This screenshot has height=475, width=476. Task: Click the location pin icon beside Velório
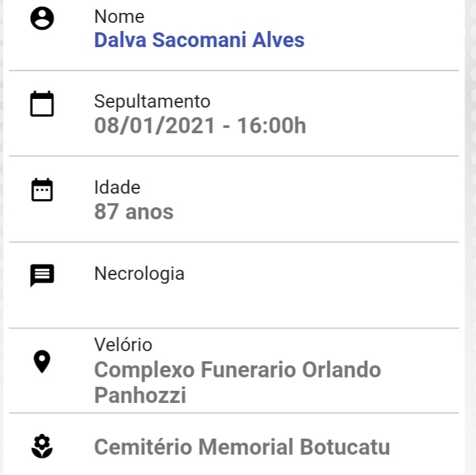(42, 361)
